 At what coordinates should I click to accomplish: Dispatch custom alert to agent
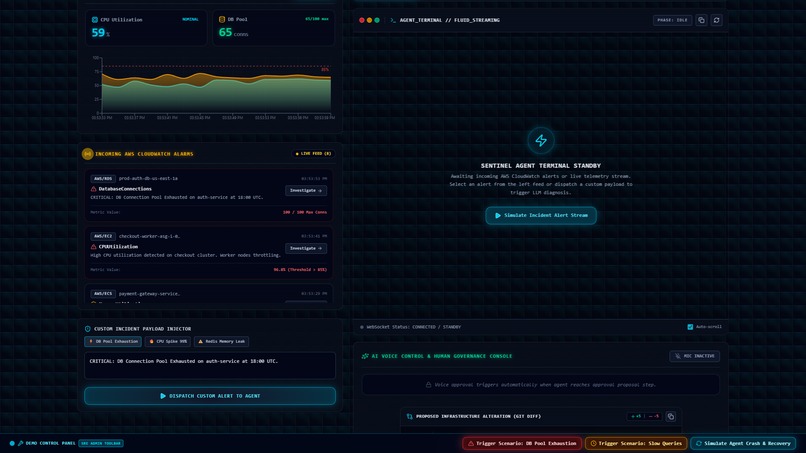210,396
